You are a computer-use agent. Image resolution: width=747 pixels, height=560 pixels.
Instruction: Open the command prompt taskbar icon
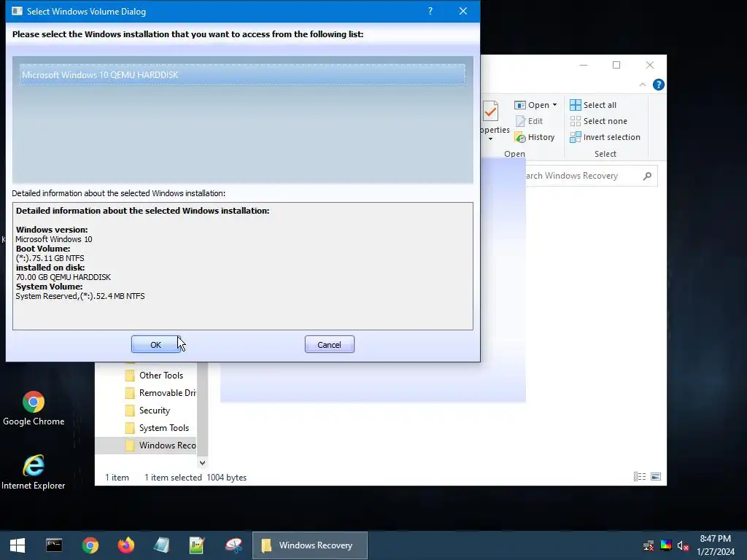click(54, 545)
